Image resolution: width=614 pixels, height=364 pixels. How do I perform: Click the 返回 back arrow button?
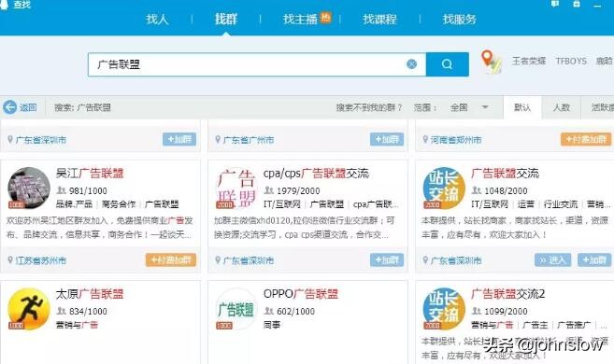tap(20, 107)
